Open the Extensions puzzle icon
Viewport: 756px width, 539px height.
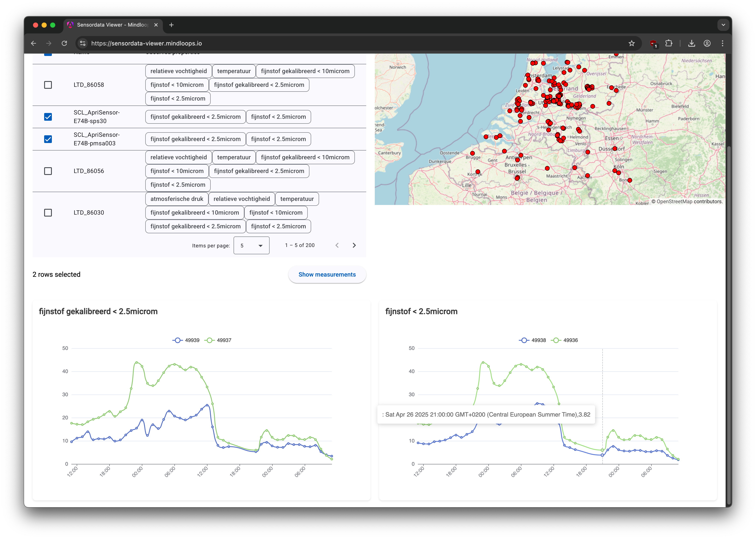pos(669,44)
